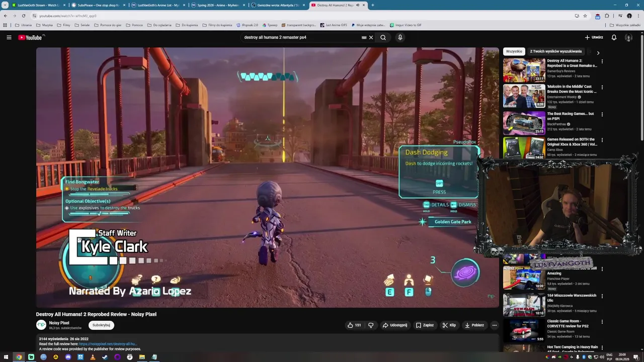This screenshot has width=644, height=362.
Task: Show next filter chips with arrow
Action: [x=598, y=52]
